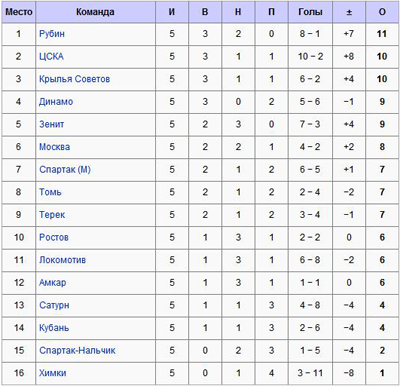The height and width of the screenshot is (386, 400).
Task: Open the Химки team link
Action: (52, 373)
